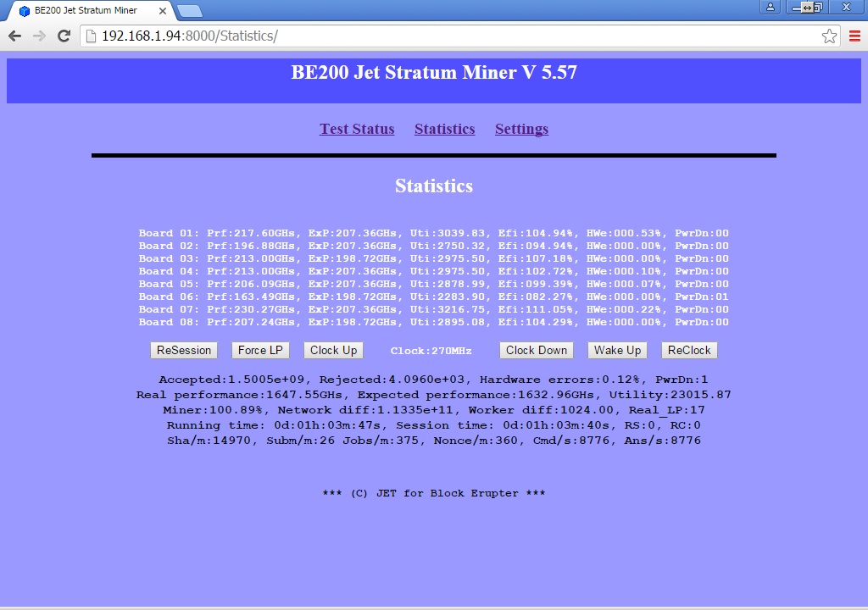
Task: Click the Real performance:1647.55GHs line
Action: coord(433,395)
